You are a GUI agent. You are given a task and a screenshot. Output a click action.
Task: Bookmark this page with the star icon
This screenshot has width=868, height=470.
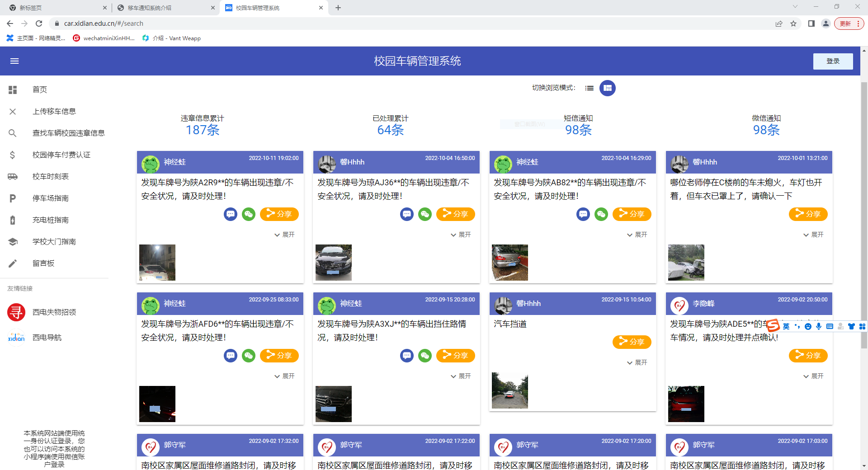(x=793, y=23)
